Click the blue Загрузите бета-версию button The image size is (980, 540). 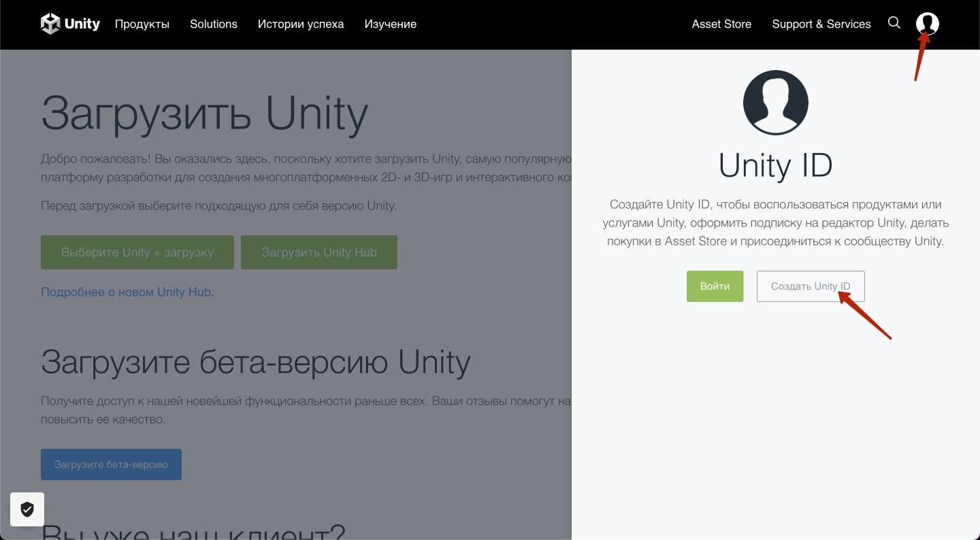[x=111, y=465]
